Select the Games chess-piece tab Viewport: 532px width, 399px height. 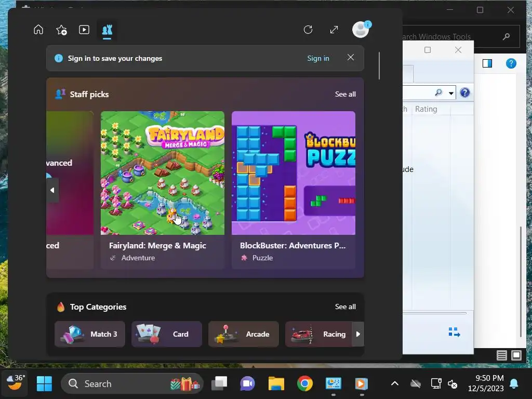(107, 30)
